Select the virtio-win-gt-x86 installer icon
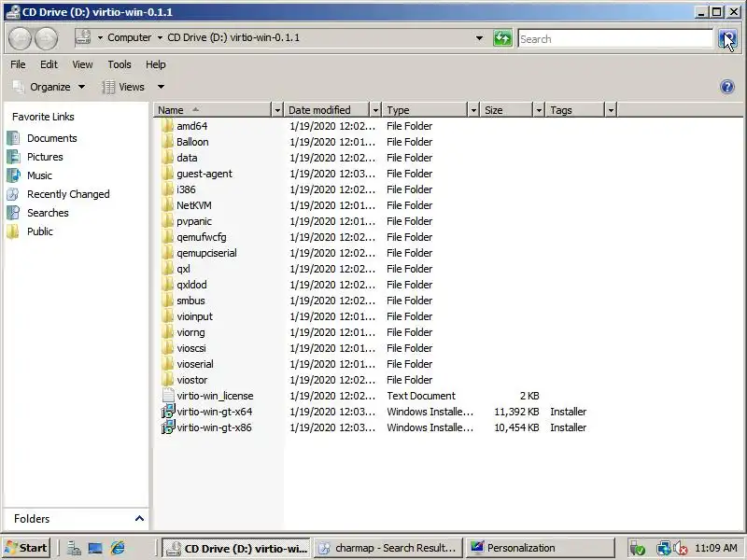 [168, 427]
